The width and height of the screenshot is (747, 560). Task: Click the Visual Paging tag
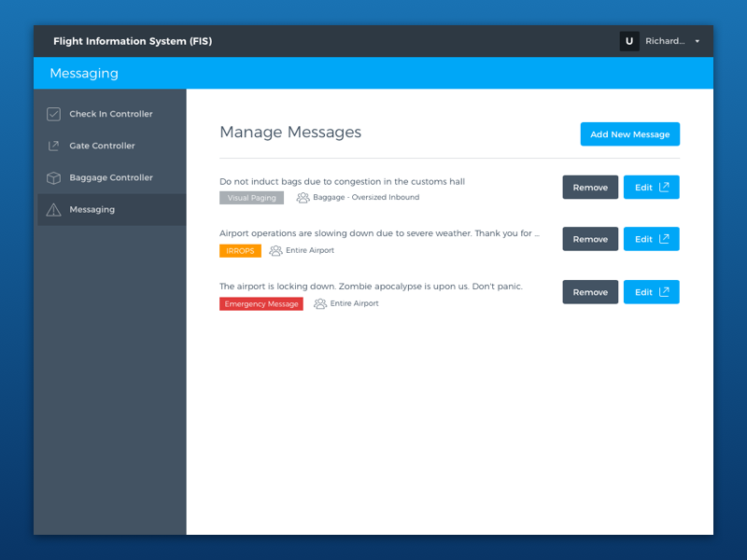[x=251, y=198]
